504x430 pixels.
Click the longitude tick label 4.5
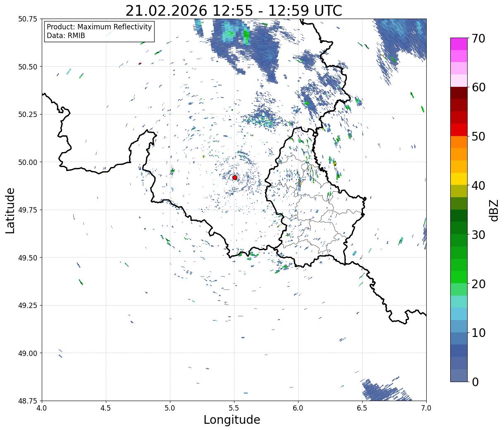pos(106,408)
